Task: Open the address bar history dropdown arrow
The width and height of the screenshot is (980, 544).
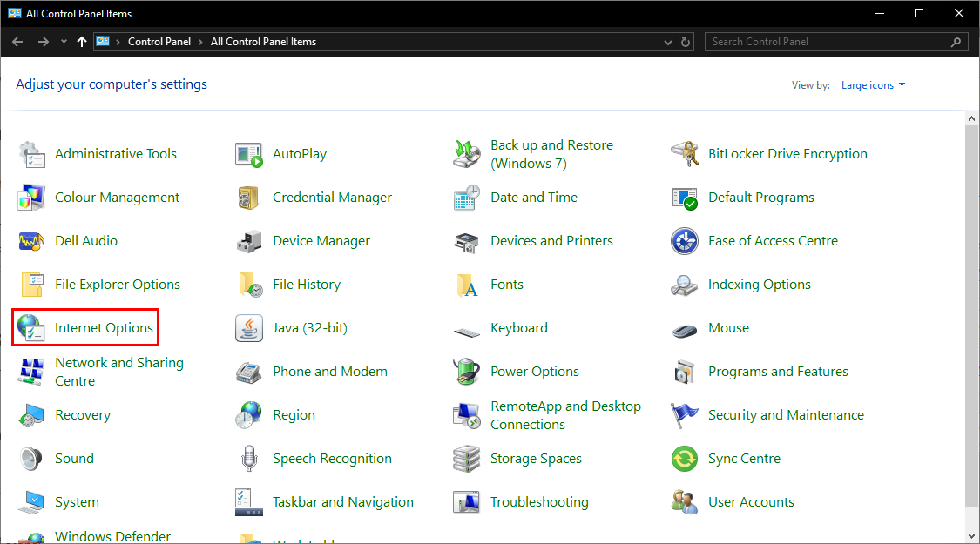Action: tap(668, 42)
